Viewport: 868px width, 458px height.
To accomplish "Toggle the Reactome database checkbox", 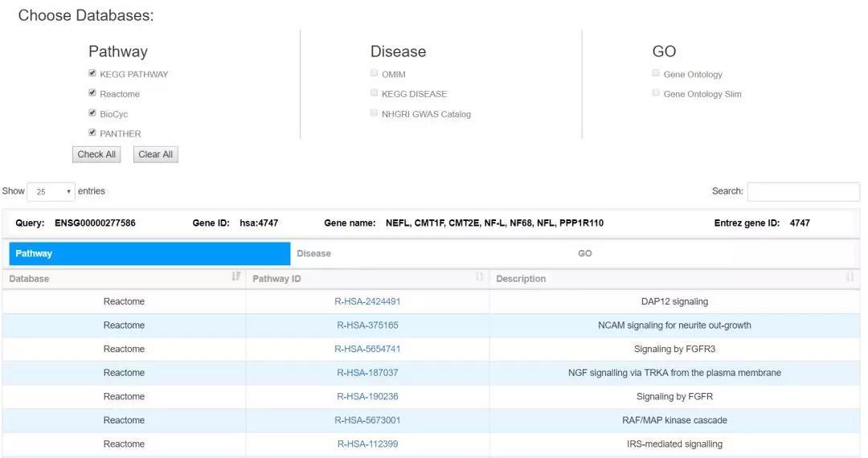I will click(92, 93).
